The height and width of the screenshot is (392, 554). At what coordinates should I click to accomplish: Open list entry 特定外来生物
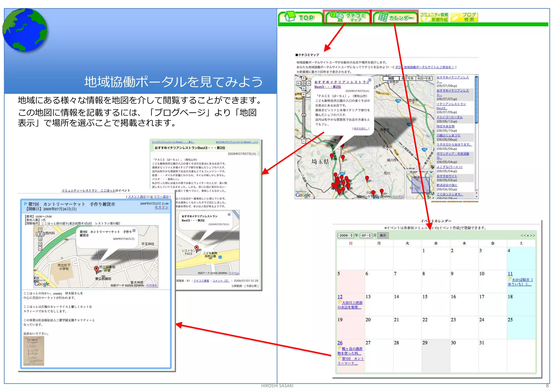point(446,126)
